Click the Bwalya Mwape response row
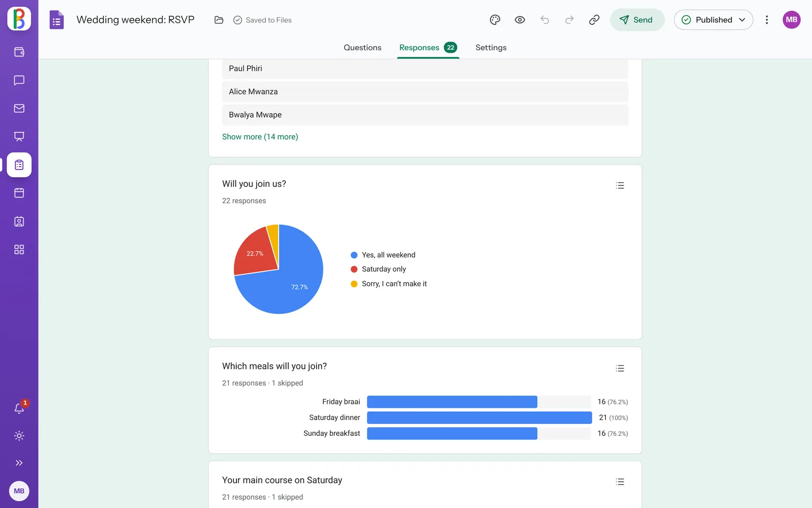 [x=425, y=115]
